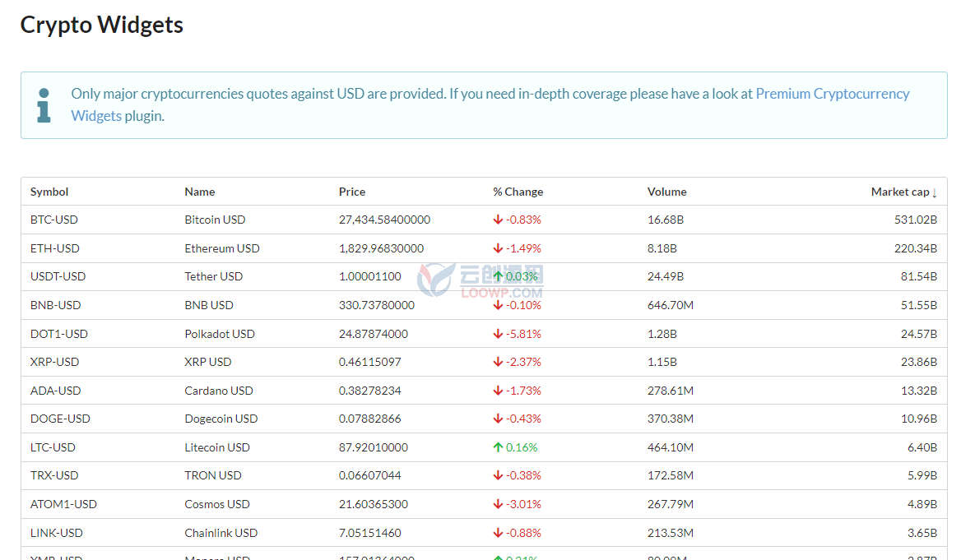
Task: Click Tether price 1.00001100
Action: pyautogui.click(x=370, y=276)
